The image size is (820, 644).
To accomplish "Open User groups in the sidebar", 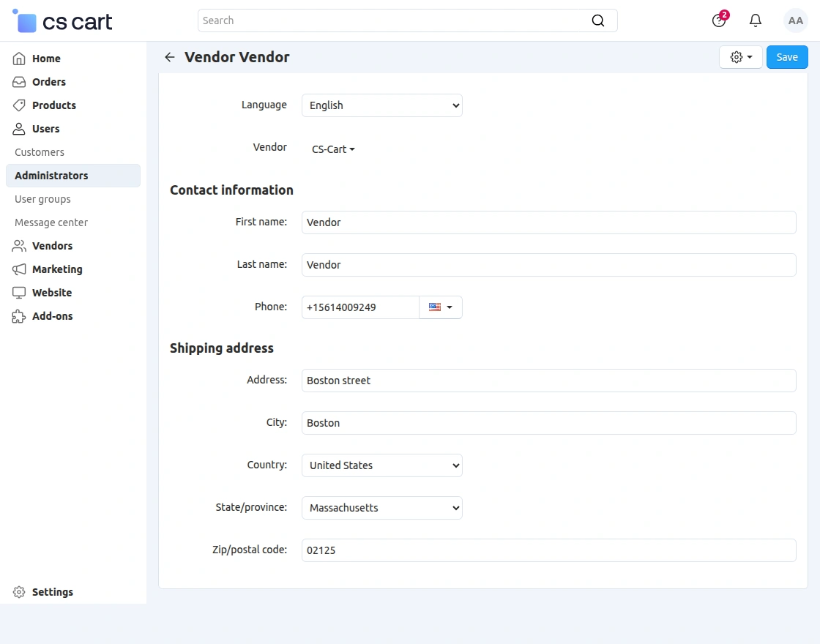I will coord(42,198).
